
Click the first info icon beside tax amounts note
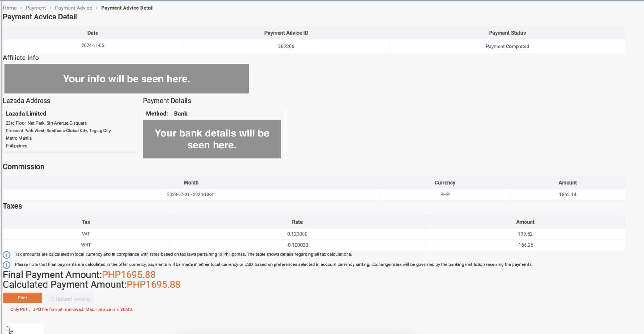(6, 255)
